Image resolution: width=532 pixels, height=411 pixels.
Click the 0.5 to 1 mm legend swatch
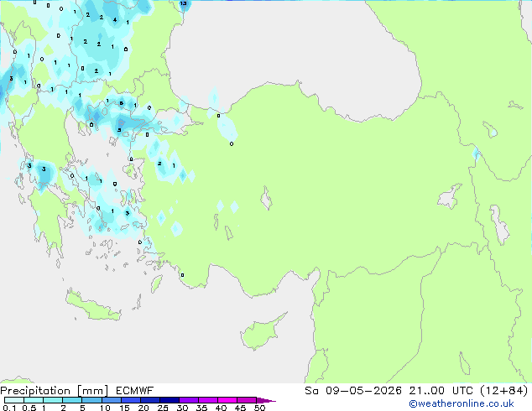(x=34, y=400)
